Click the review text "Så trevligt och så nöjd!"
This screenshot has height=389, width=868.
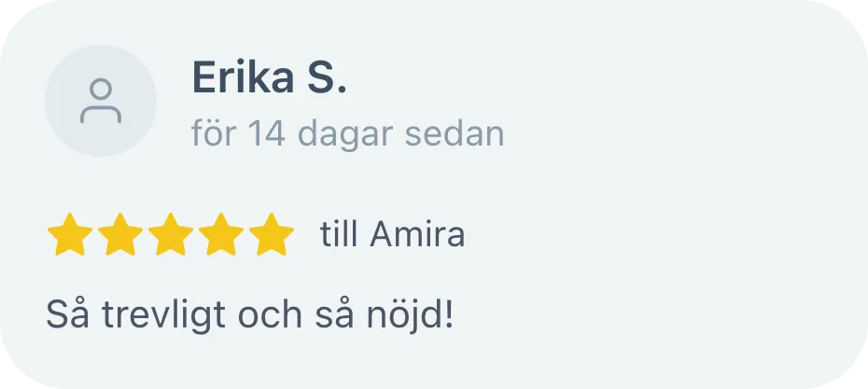[249, 314]
